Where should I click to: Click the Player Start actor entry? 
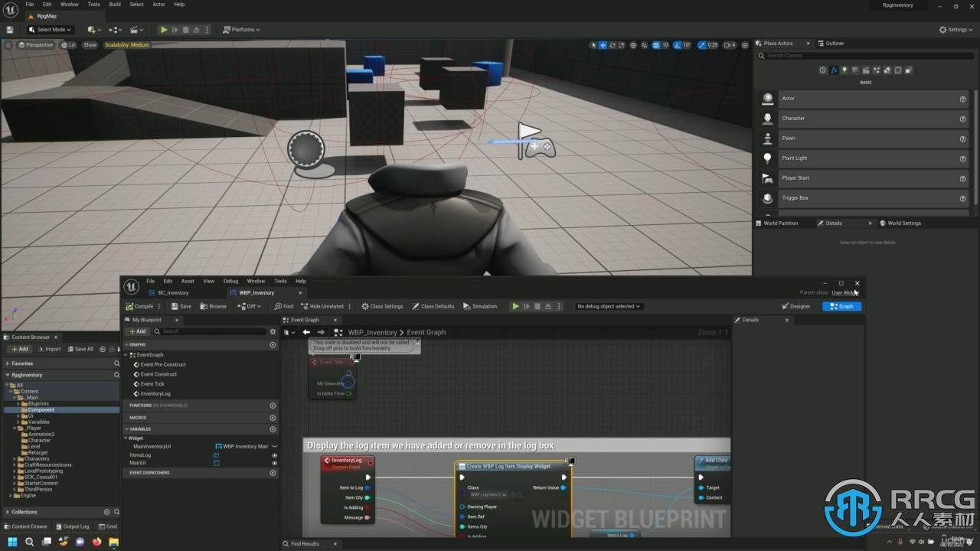coord(865,178)
